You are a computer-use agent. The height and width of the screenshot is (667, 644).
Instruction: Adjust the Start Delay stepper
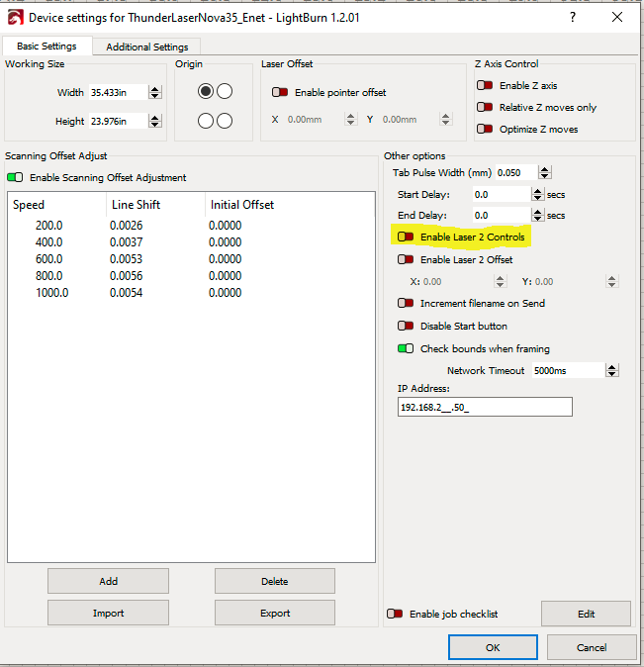pyautogui.click(x=538, y=194)
